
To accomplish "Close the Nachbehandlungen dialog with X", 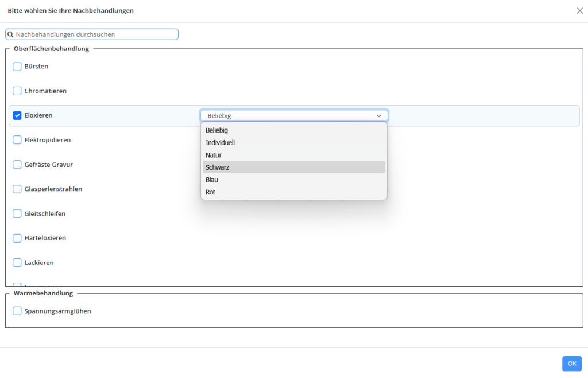I will (579, 11).
